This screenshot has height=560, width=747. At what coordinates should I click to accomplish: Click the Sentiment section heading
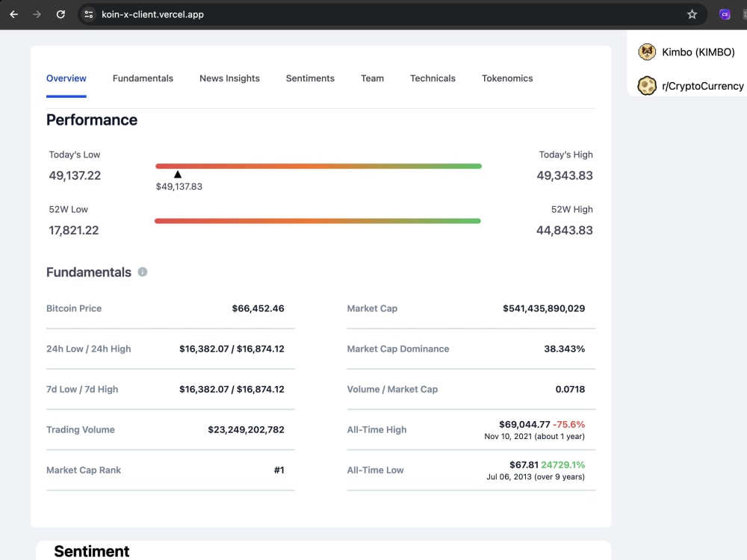point(91,552)
